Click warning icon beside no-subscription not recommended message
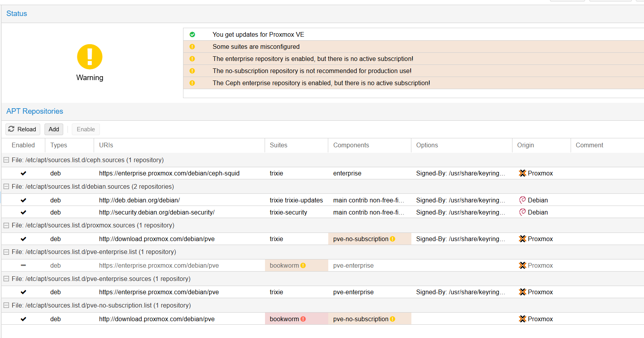Image resolution: width=644 pixels, height=338 pixels. (192, 71)
